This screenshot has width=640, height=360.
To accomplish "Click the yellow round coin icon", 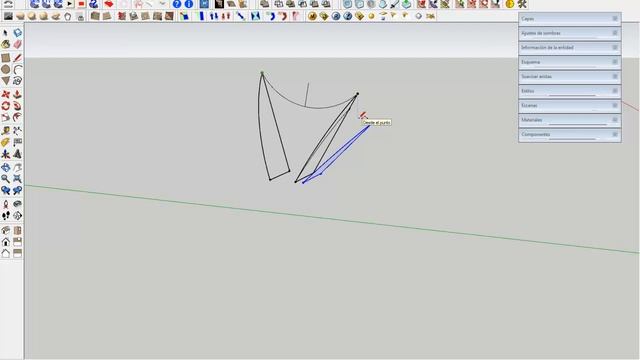I will (510, 4).
